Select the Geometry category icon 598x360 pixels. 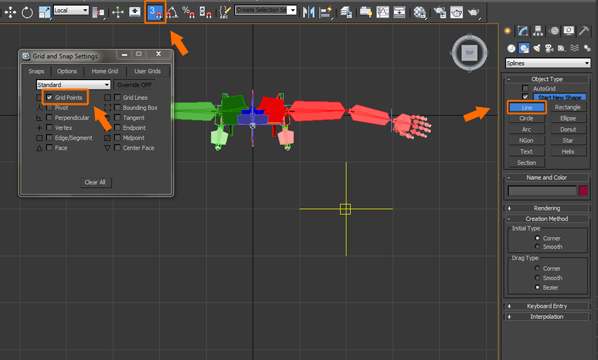tap(511, 48)
